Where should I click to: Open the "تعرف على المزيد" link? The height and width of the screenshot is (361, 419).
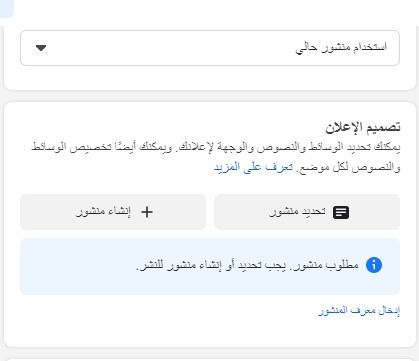coord(253,167)
